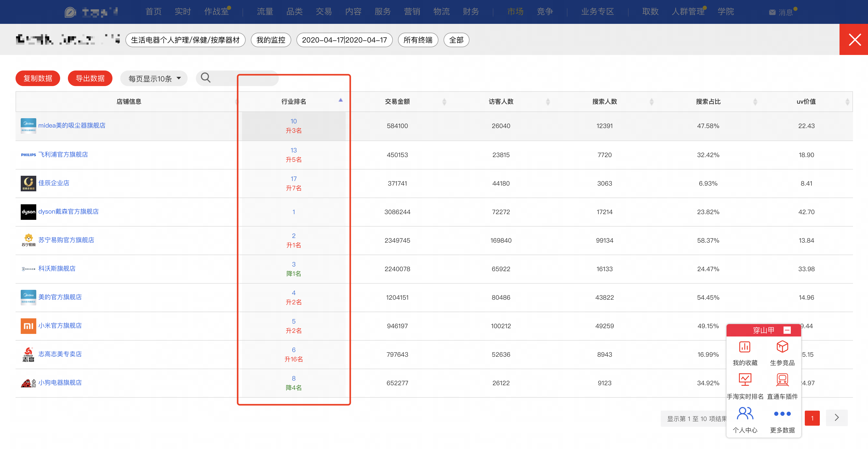Open 直通车插件 icon
The width and height of the screenshot is (868, 449).
782,380
